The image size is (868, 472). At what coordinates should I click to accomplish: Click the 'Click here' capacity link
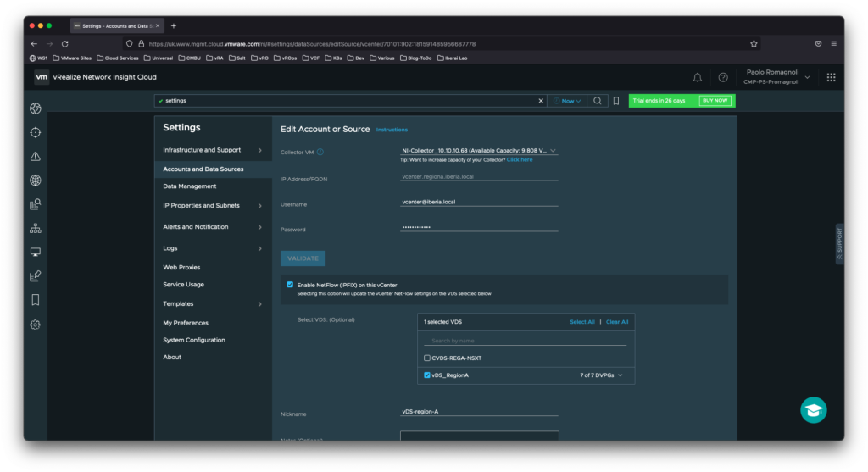pyautogui.click(x=520, y=160)
